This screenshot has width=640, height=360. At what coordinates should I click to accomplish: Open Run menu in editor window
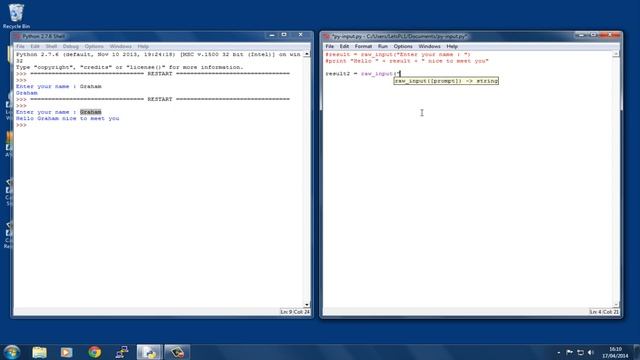[x=382, y=47]
